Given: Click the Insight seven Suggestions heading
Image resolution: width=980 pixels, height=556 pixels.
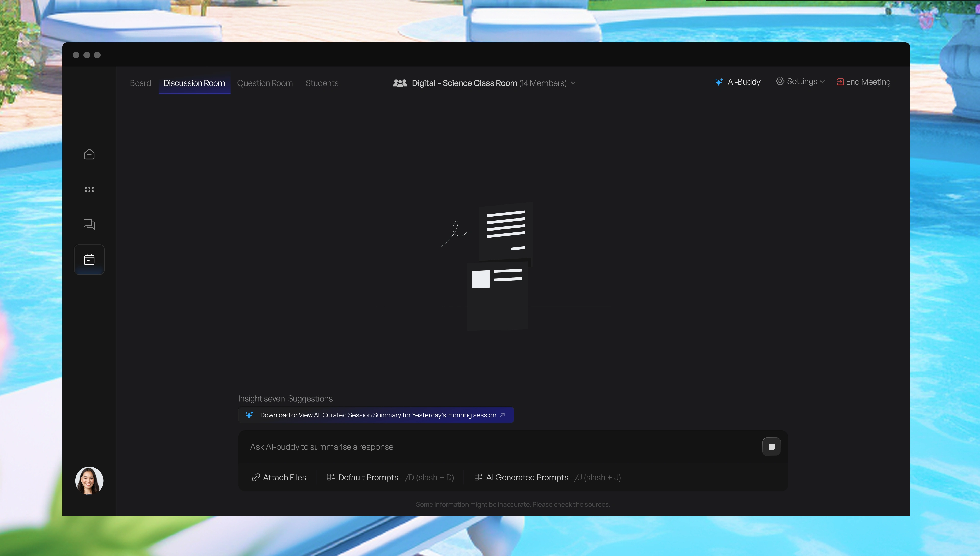Looking at the screenshot, I should pos(285,399).
